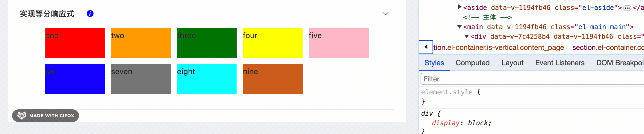The width and height of the screenshot is (644, 134).
Task: Click the blue info icon beside the title
Action: [90, 14]
